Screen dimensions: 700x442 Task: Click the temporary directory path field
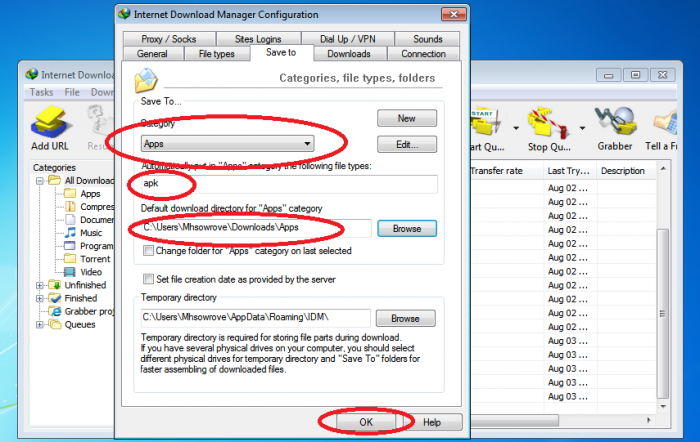(x=255, y=318)
